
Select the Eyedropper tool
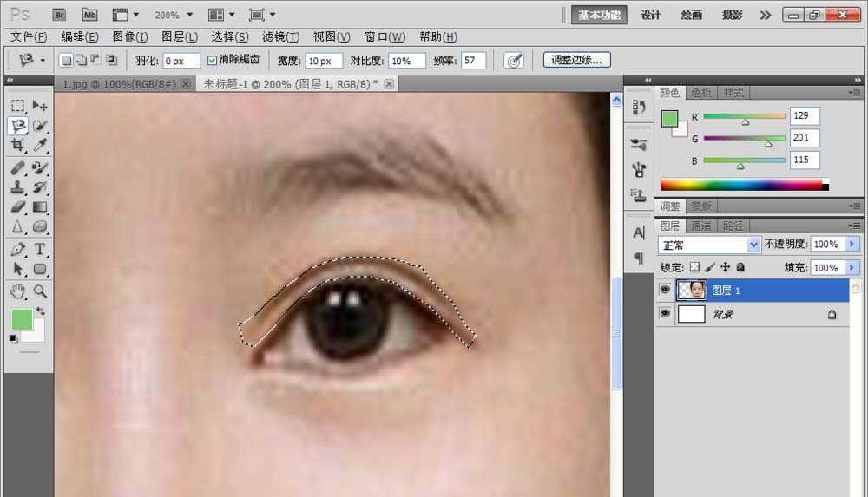(39, 145)
